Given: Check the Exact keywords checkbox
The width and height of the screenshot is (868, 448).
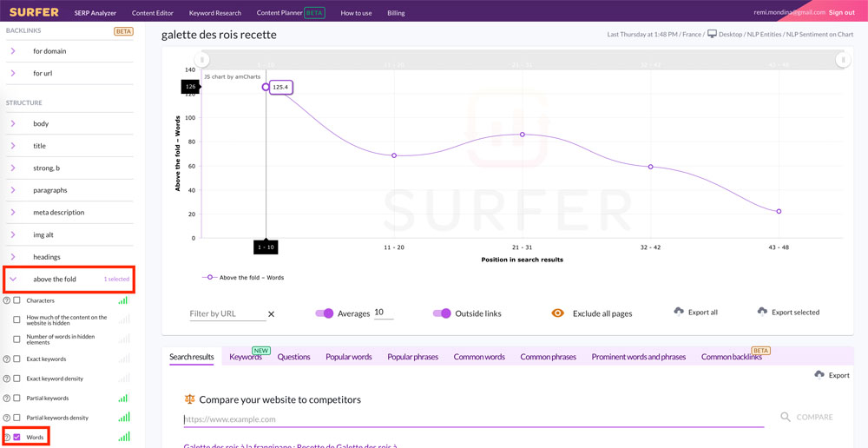Looking at the screenshot, I should [x=16, y=359].
